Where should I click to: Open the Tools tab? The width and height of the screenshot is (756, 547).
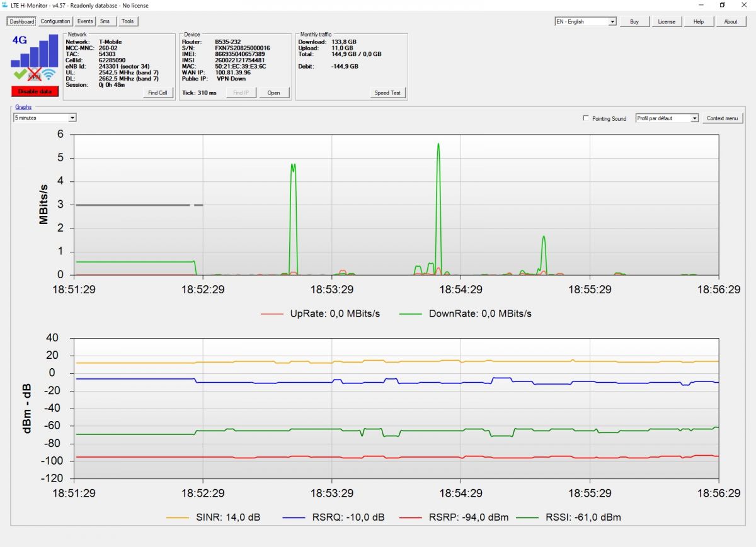point(127,21)
